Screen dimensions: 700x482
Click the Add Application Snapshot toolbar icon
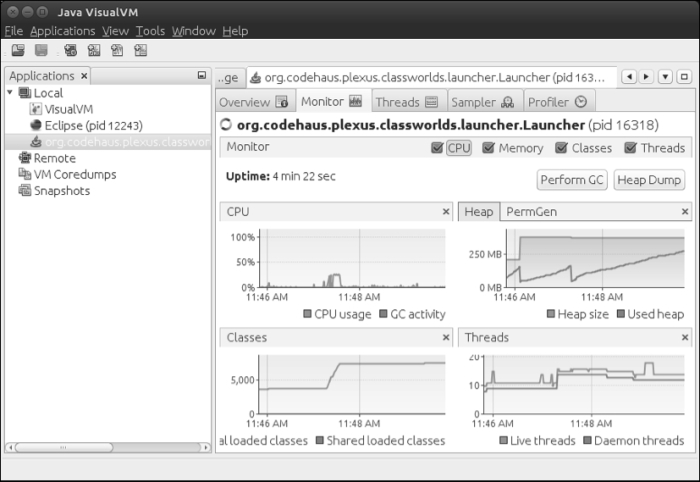pyautogui.click(x=141, y=50)
